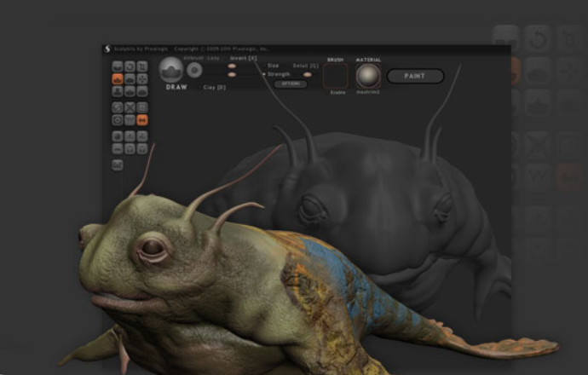Open the MATERIAL sphere preview picker
Viewport: 588px width, 375px height.
click(x=368, y=75)
